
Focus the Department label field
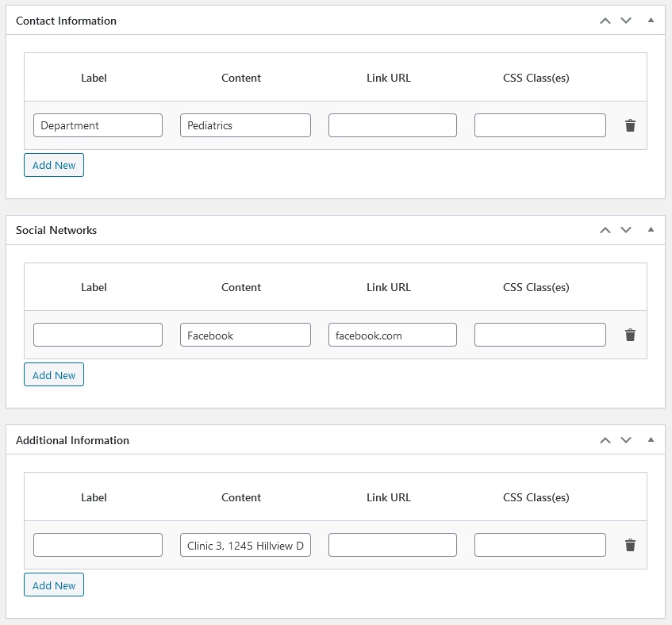tap(98, 125)
